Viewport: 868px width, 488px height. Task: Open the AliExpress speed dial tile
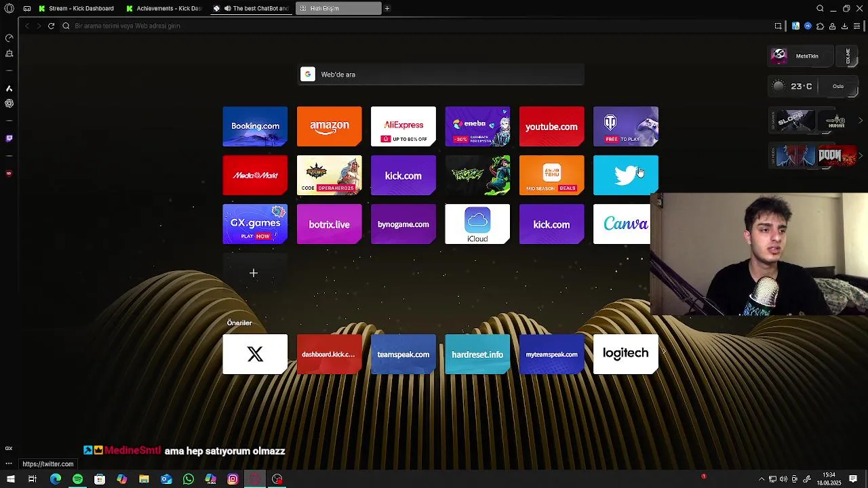coord(403,126)
